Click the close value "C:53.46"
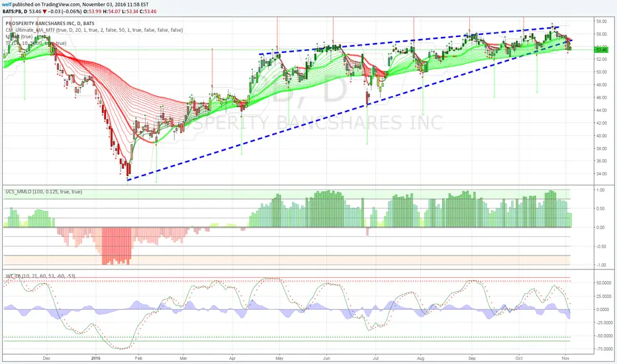The height and width of the screenshot is (364, 617). point(147,11)
